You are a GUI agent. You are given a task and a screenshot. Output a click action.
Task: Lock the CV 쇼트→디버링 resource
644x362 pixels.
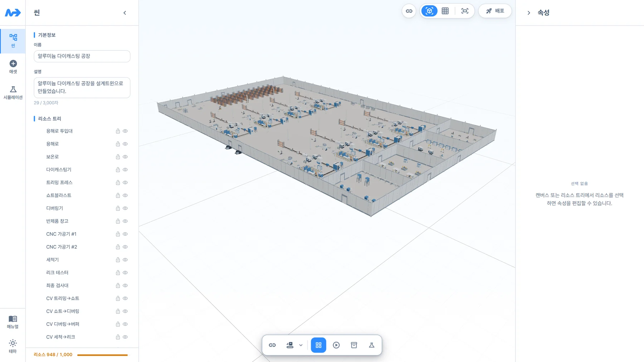click(x=118, y=312)
